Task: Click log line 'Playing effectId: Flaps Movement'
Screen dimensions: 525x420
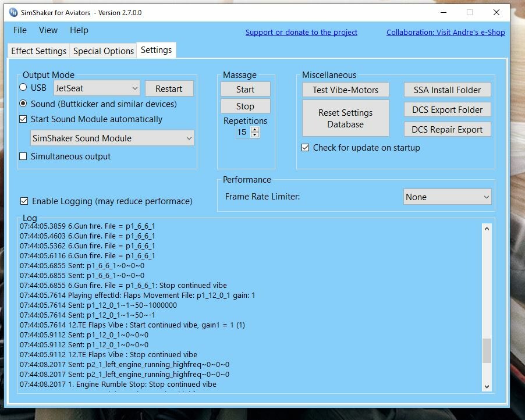Action: pos(137,295)
